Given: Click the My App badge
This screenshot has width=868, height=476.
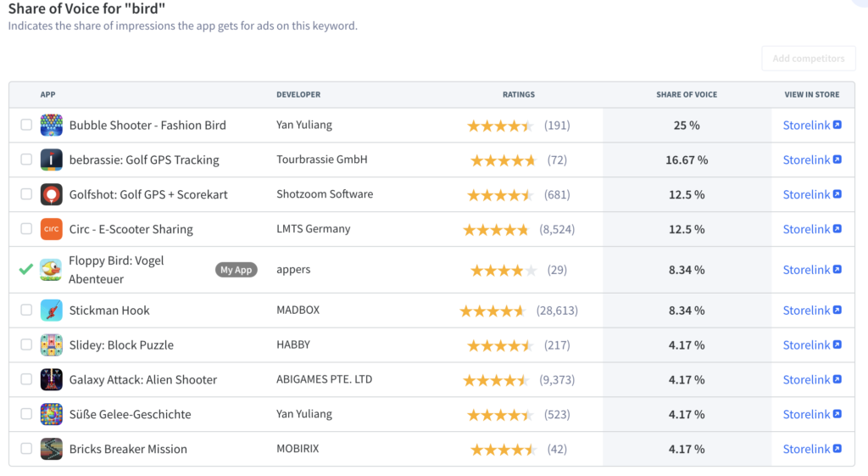Looking at the screenshot, I should pyautogui.click(x=236, y=270).
